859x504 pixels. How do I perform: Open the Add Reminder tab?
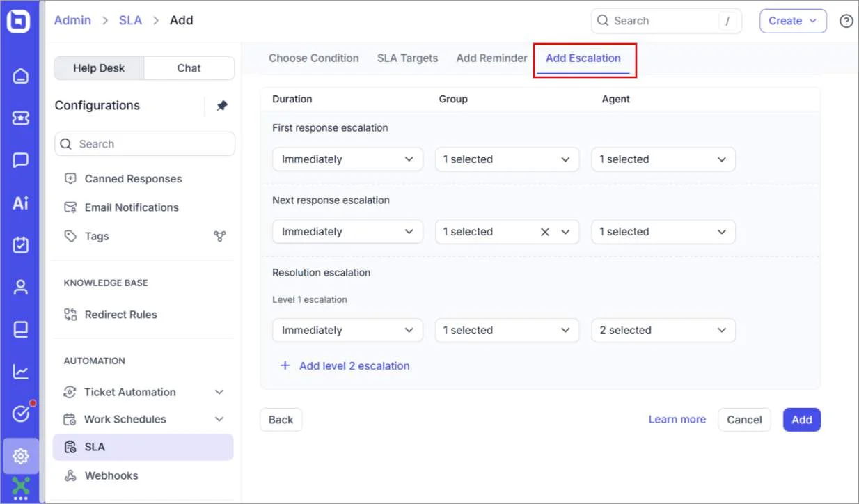[491, 58]
